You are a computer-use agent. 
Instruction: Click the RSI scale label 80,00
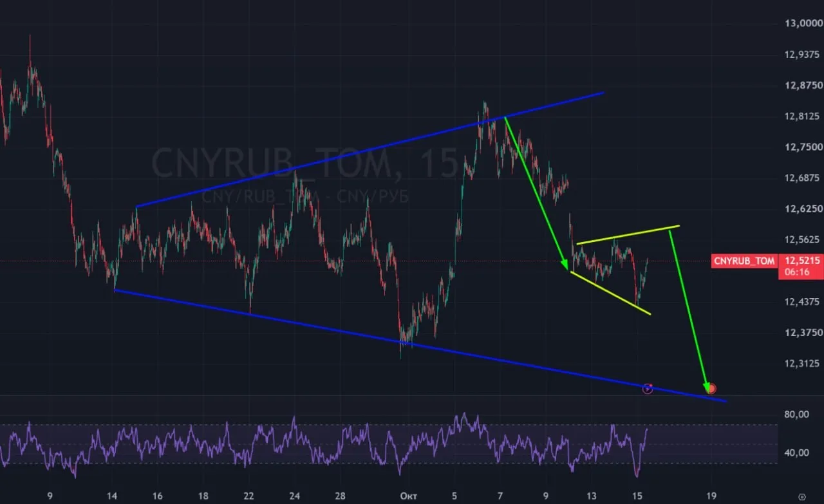pyautogui.click(x=796, y=415)
